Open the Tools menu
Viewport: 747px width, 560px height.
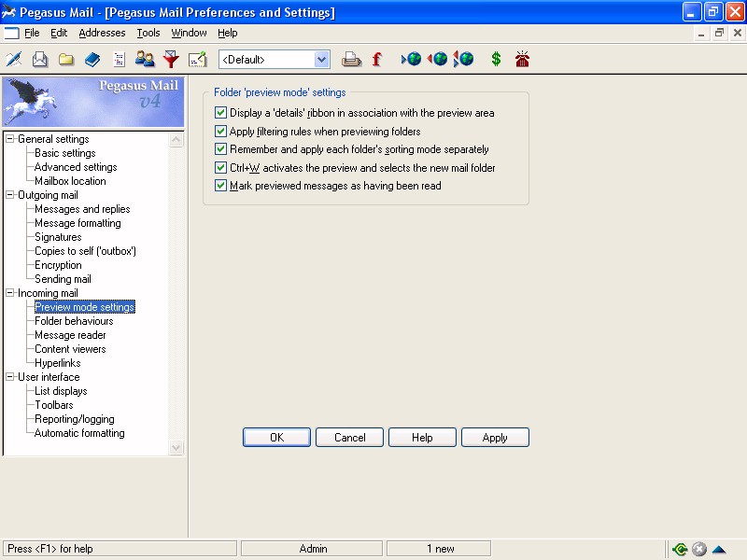tap(148, 33)
